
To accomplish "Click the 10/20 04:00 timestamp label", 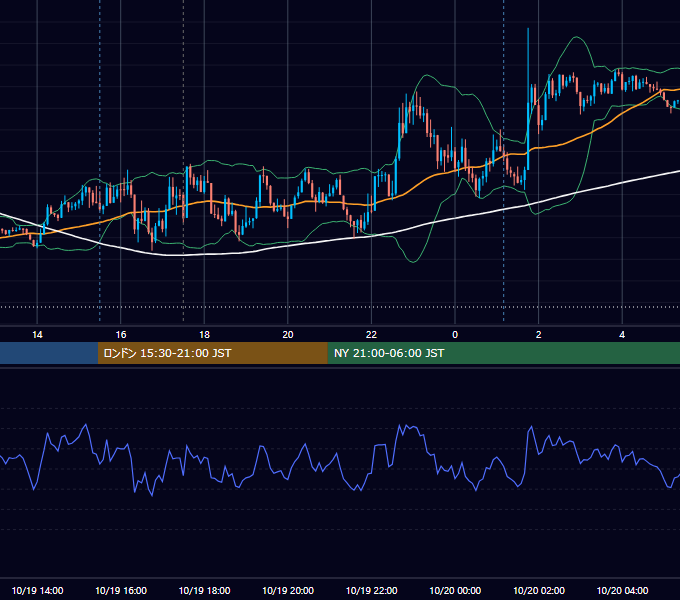I will pyautogui.click(x=622, y=590).
